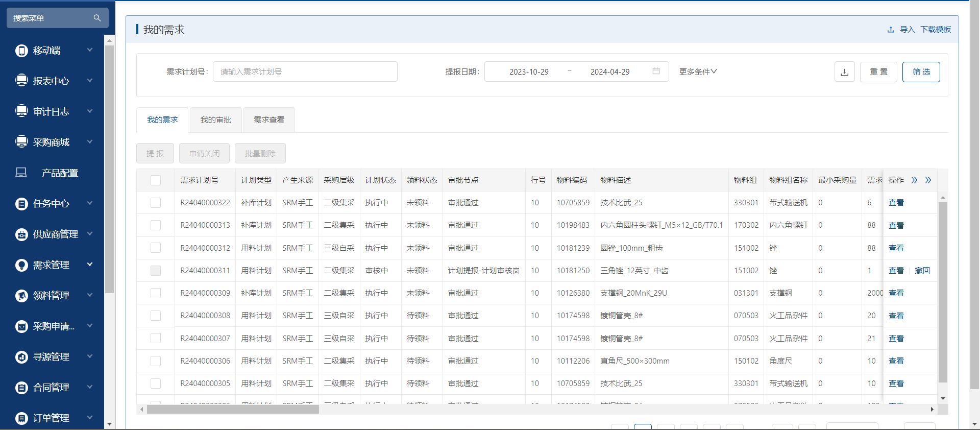The image size is (980, 430).
Task: Select the 寻源管理 icon
Action: tap(21, 357)
